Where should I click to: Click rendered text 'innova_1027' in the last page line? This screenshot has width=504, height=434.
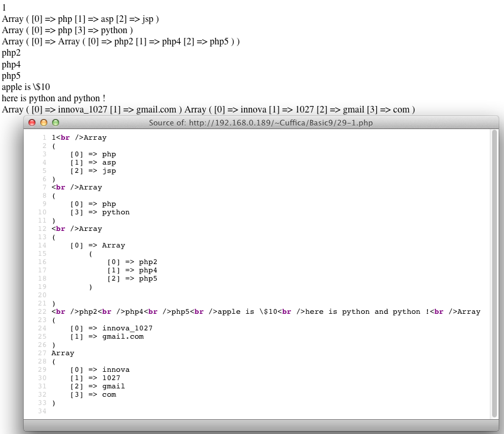pos(83,110)
